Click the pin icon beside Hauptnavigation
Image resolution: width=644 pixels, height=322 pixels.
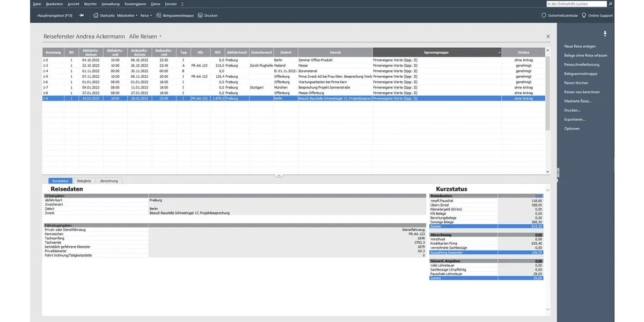click(82, 16)
